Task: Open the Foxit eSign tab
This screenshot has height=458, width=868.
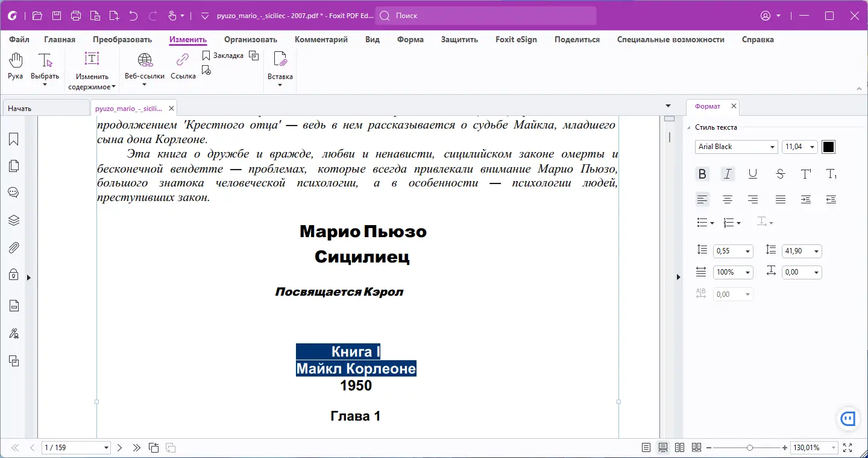Action: [516, 39]
